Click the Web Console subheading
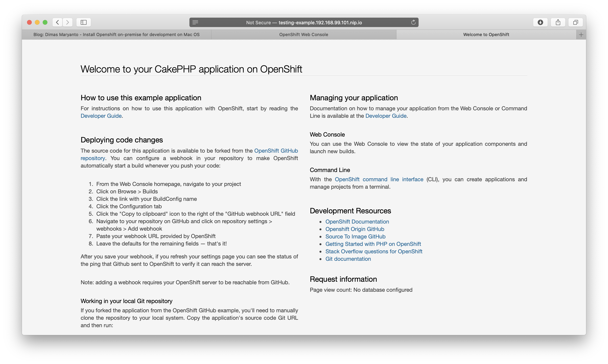 327,134
